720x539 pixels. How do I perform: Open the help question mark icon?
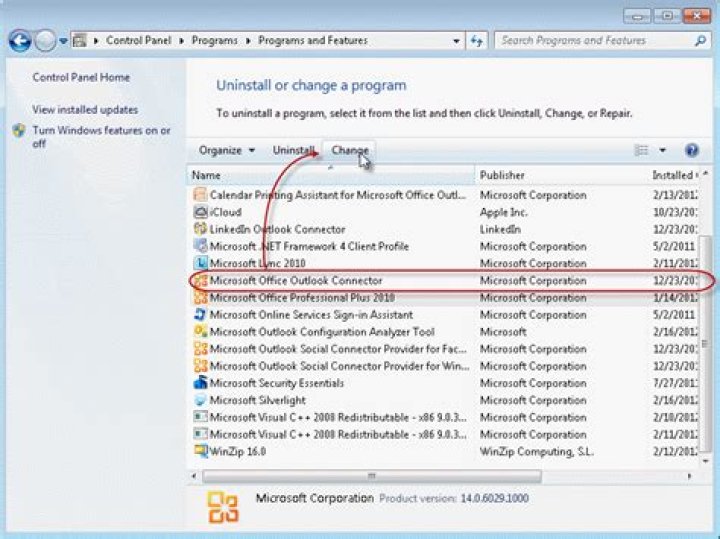[x=691, y=150]
